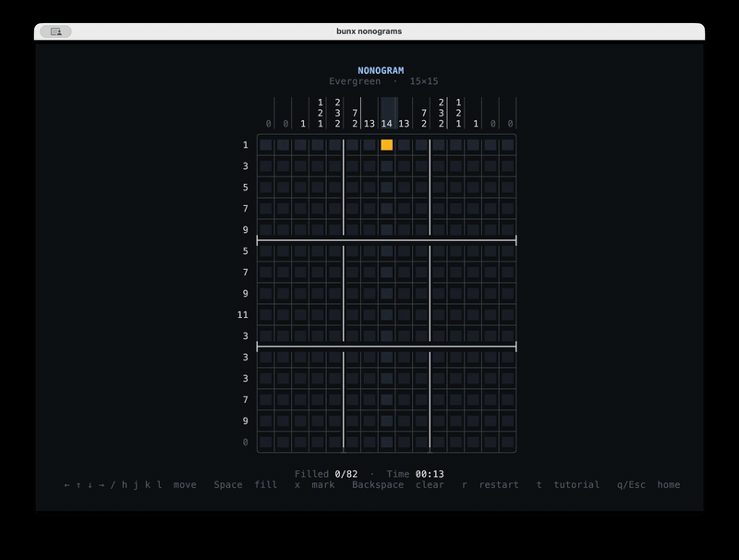
Task: Click the Filled 0/82 counter
Action: point(326,474)
